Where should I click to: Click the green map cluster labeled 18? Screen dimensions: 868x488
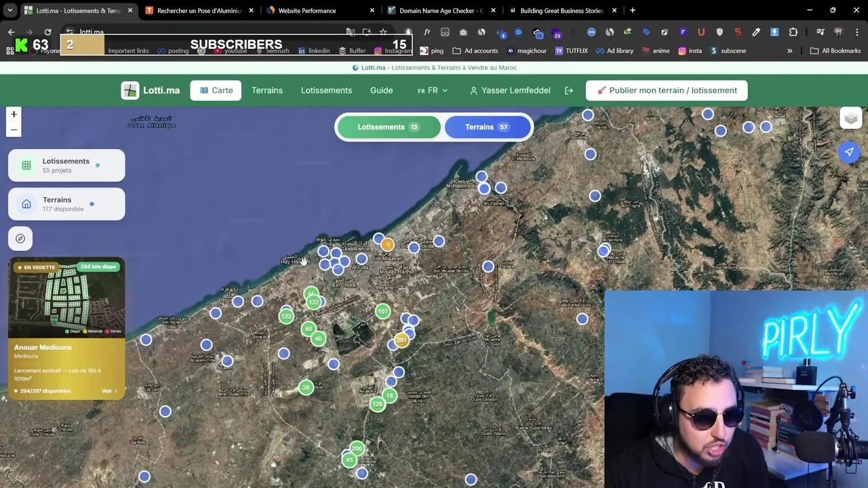click(389, 395)
